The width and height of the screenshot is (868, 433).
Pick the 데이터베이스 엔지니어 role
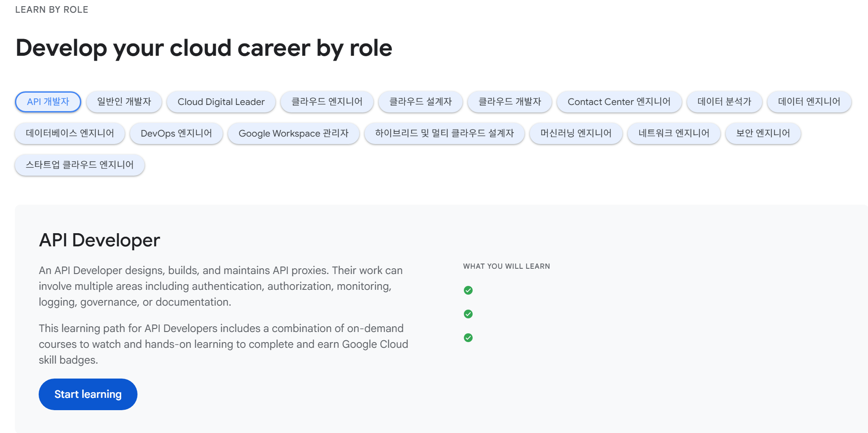click(70, 134)
